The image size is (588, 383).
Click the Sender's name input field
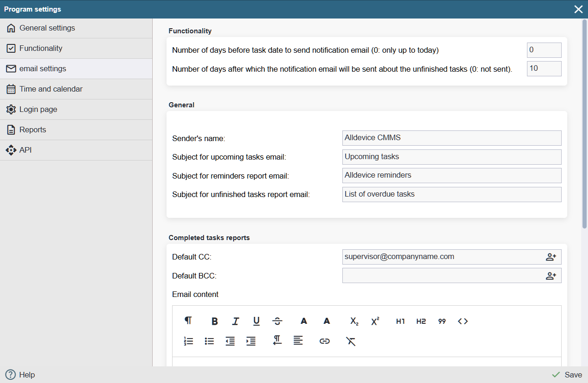point(452,138)
